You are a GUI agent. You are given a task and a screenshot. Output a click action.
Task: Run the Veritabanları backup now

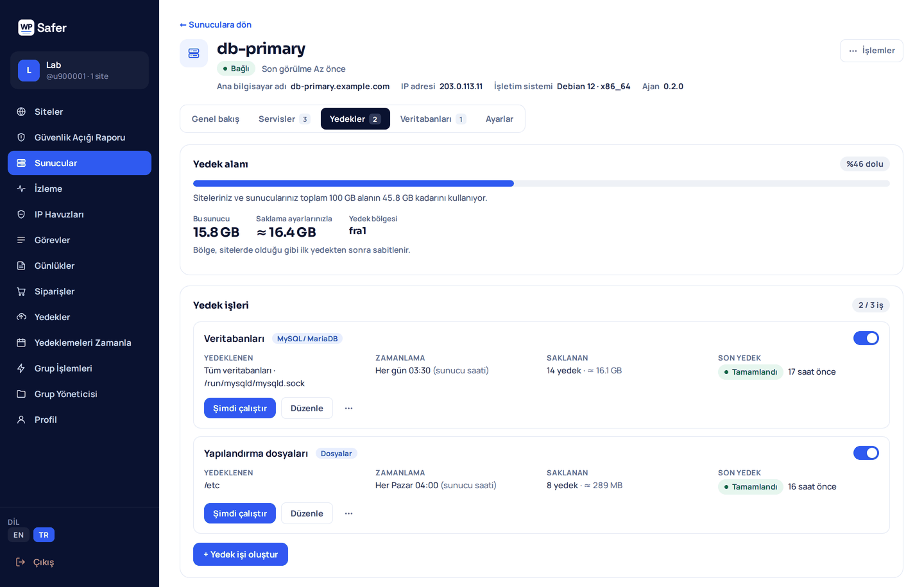[240, 408]
